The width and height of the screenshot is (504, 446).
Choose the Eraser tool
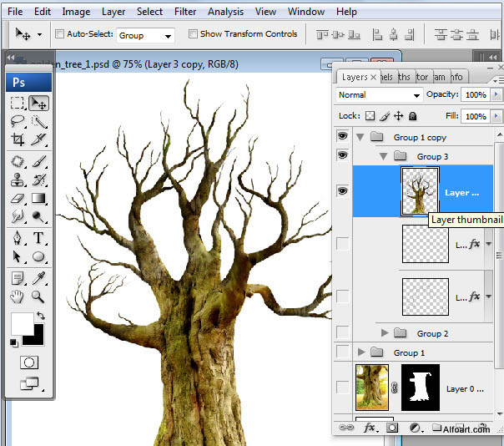coord(18,199)
